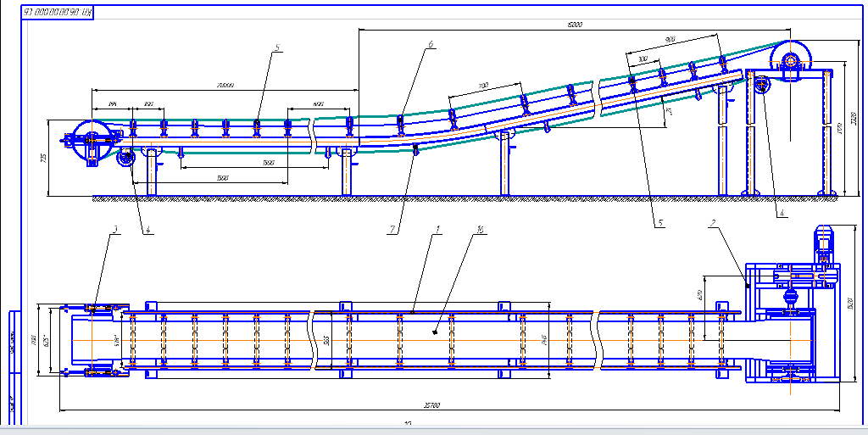Image resolution: width=868 pixels, height=435 pixels.
Task: Select the 565 belt width dimension
Action: pos(326,340)
